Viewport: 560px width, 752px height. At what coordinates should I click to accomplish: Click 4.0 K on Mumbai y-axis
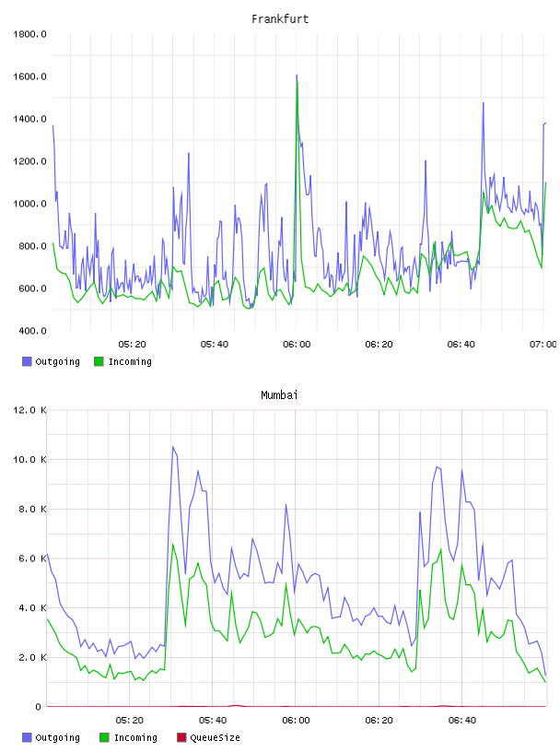click(32, 607)
